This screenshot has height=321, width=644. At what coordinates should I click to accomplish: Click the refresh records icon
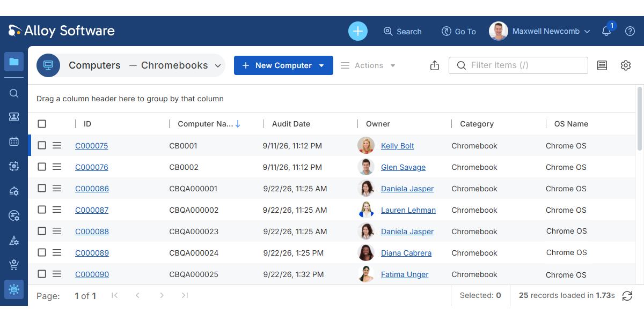627,295
